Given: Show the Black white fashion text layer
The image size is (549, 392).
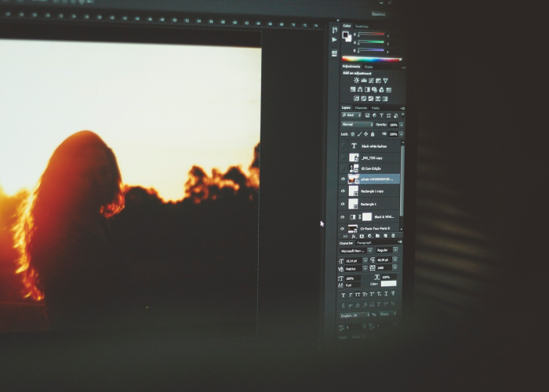Looking at the screenshot, I should [x=343, y=146].
